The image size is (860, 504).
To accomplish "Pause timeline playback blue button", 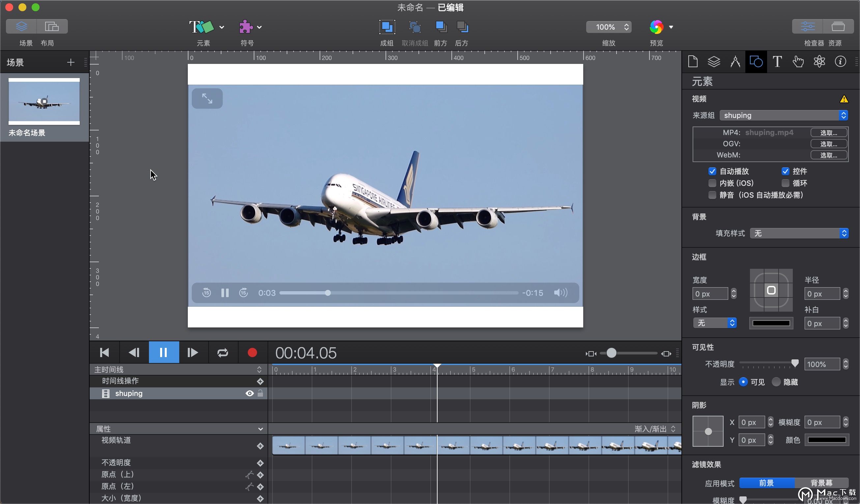I will pos(164,352).
